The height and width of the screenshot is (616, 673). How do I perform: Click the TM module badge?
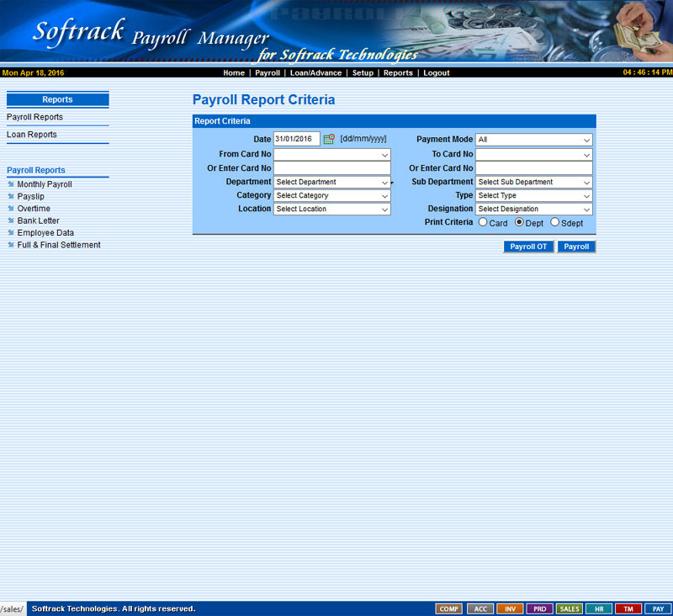628,608
